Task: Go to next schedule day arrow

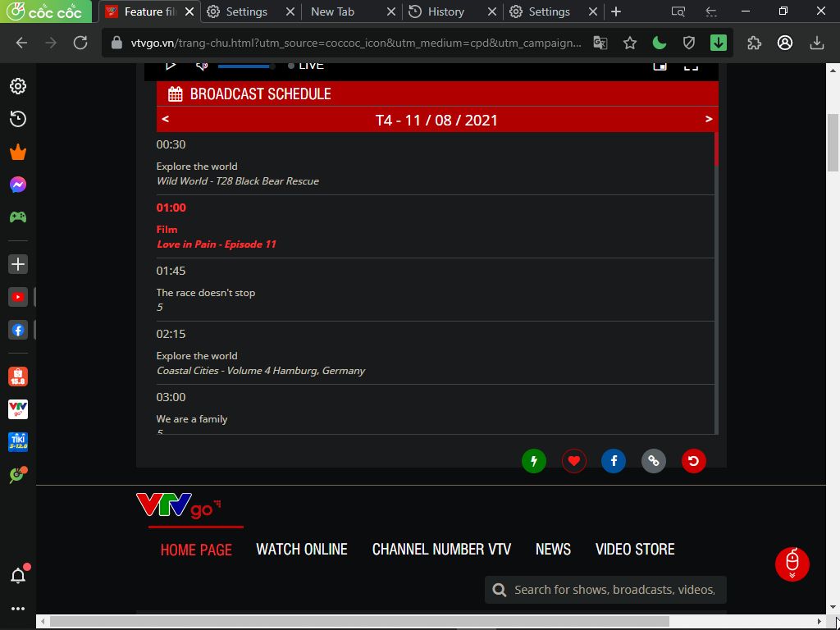Action: pos(709,119)
